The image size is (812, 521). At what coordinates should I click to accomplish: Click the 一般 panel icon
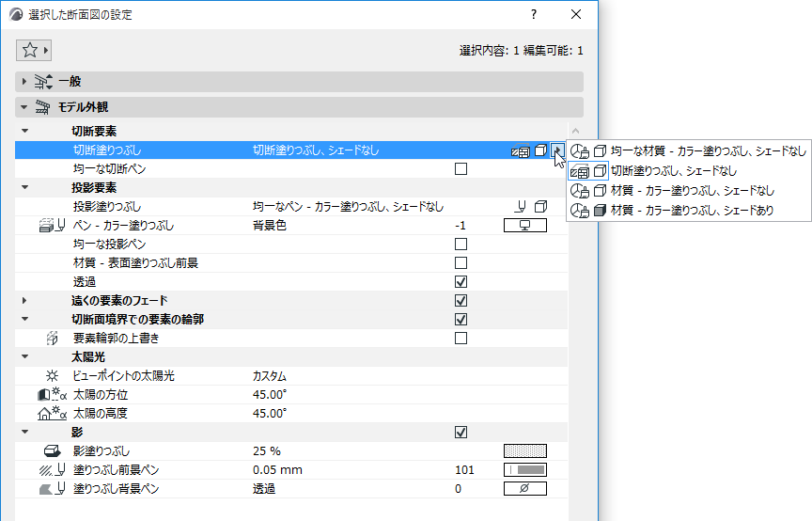click(43, 82)
